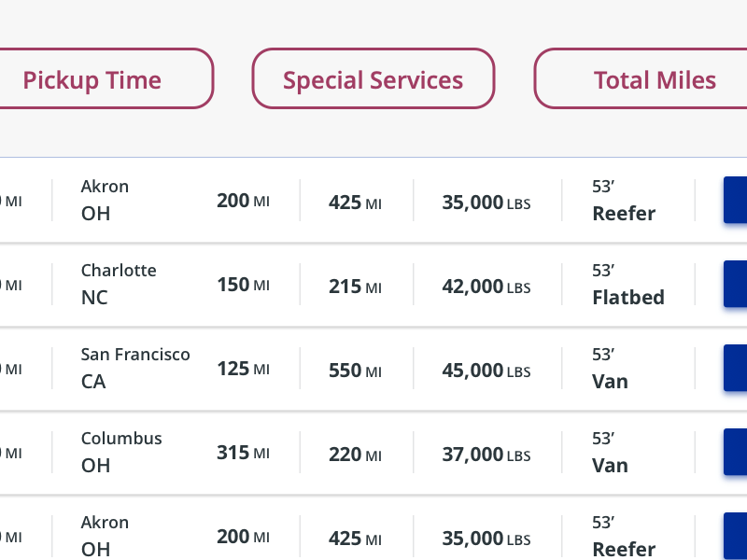The width and height of the screenshot is (747, 560).
Task: Open the Special Services filter
Action: point(373,79)
